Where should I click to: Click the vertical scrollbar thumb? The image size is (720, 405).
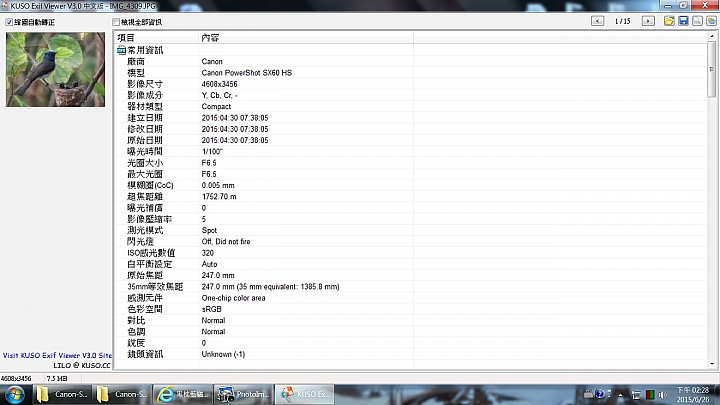coord(712,69)
